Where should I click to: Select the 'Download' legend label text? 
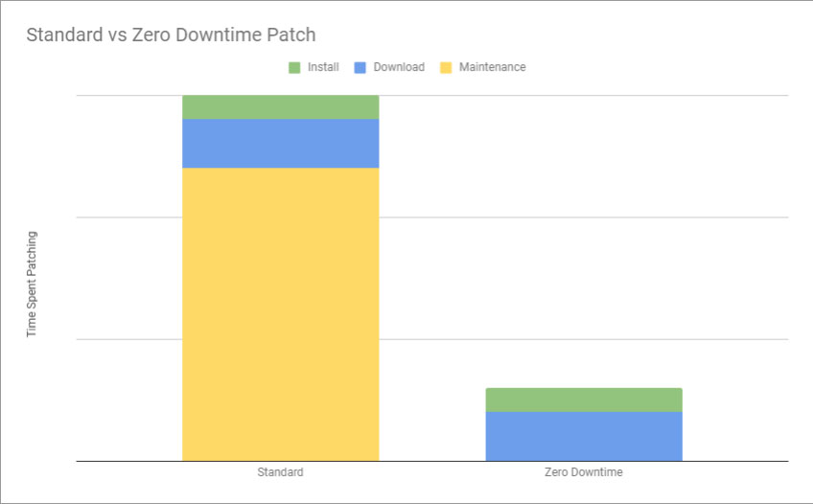point(399,68)
